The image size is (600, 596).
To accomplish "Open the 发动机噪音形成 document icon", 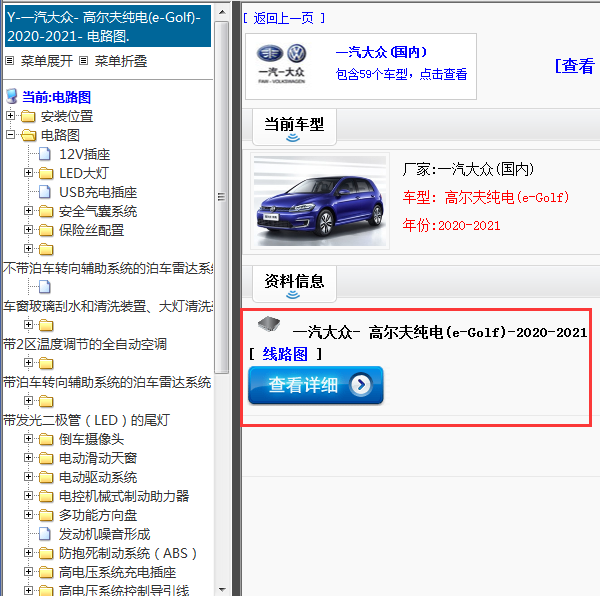I will [x=45, y=534].
